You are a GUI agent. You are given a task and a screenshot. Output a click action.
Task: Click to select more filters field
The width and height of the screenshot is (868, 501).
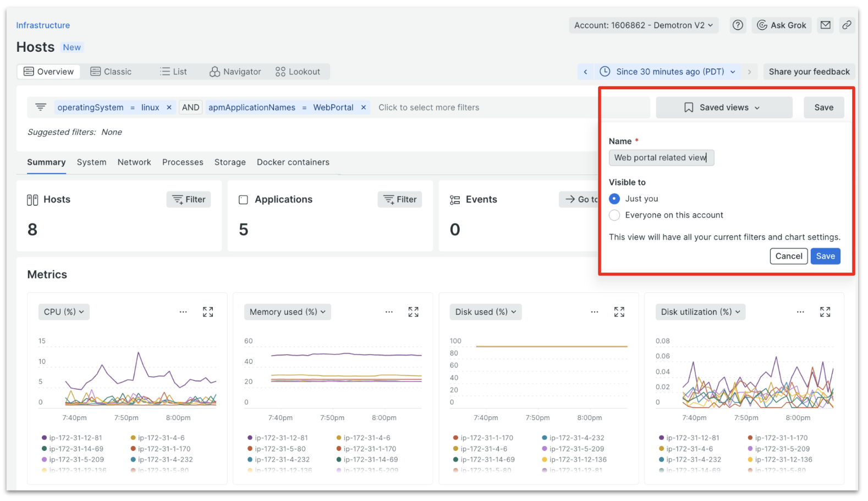tap(428, 107)
